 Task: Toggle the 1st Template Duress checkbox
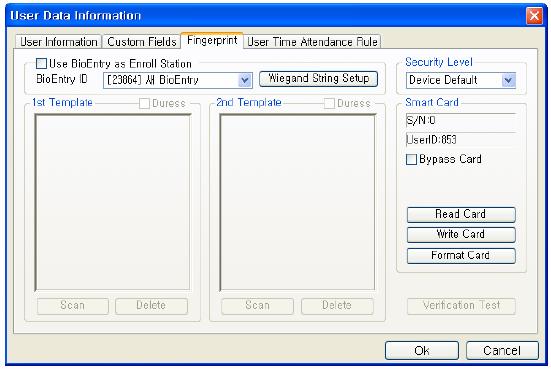coord(144,103)
